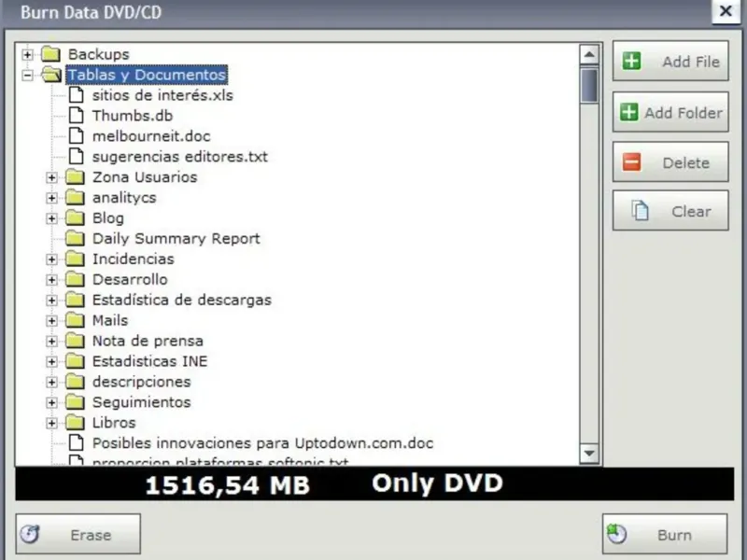Screen dimensions: 747x560
Task: Click the Libros folder icon
Action: [x=75, y=423]
